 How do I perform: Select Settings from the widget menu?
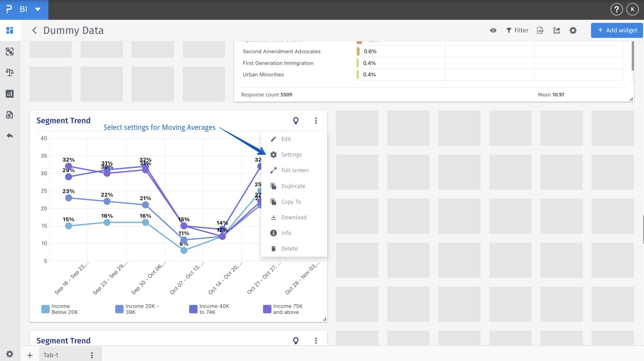pos(291,155)
